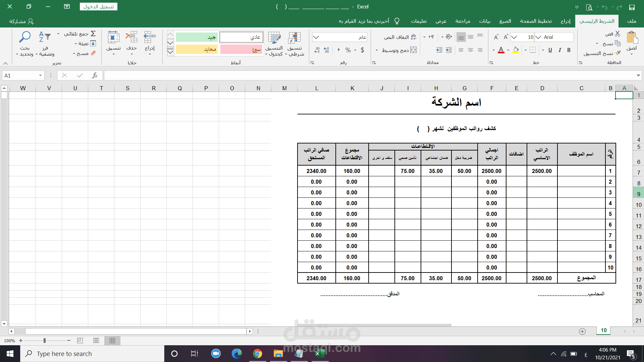This screenshot has height=362, width=644.
Task: Click the Format as Table icon
Action: click(x=274, y=38)
